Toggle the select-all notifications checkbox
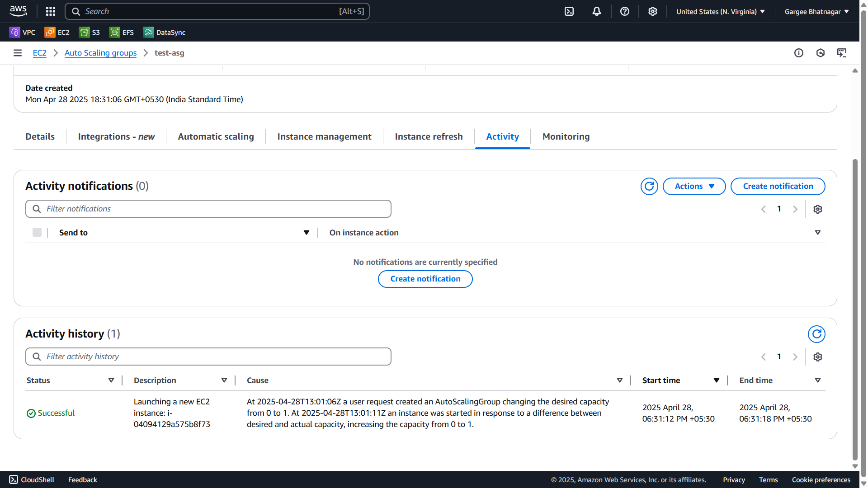This screenshot has height=488, width=868. click(x=37, y=232)
